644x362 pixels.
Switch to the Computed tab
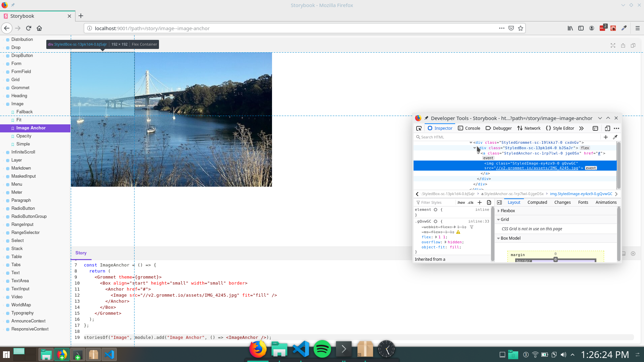[537, 202]
